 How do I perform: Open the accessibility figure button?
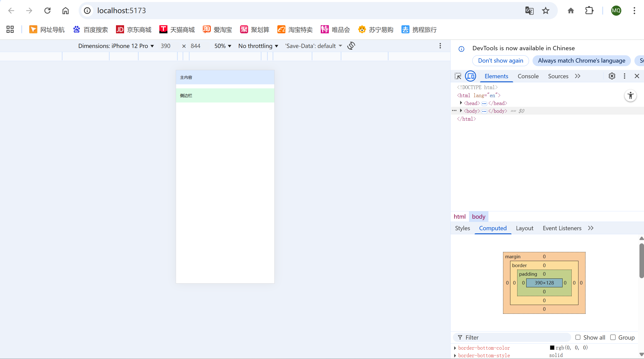pyautogui.click(x=630, y=96)
